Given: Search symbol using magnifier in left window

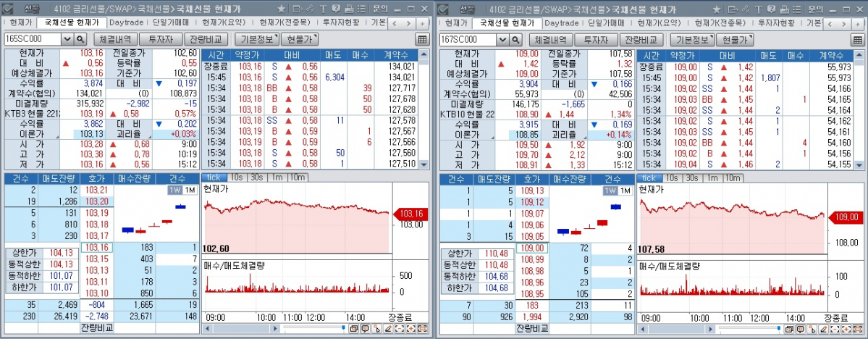Looking at the screenshot, I should (80, 39).
